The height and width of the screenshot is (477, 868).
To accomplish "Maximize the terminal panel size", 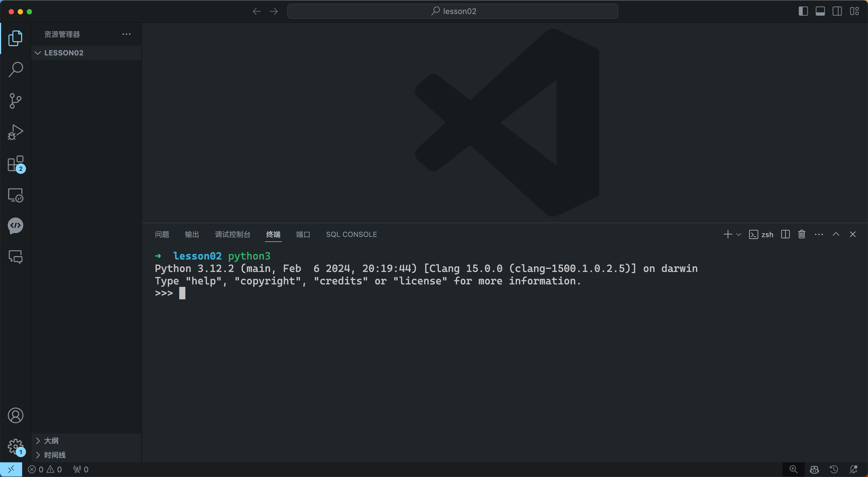I will pyautogui.click(x=836, y=234).
